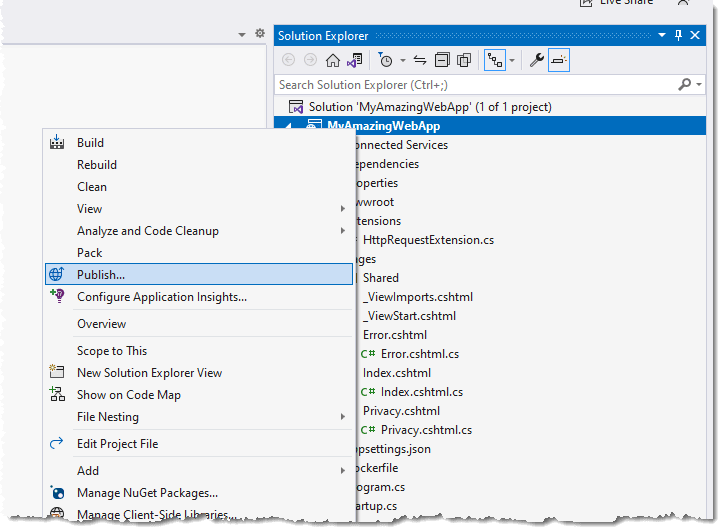
Task: Expand Analyze and Code Cleanup submenu arrow
Action: pyautogui.click(x=343, y=231)
